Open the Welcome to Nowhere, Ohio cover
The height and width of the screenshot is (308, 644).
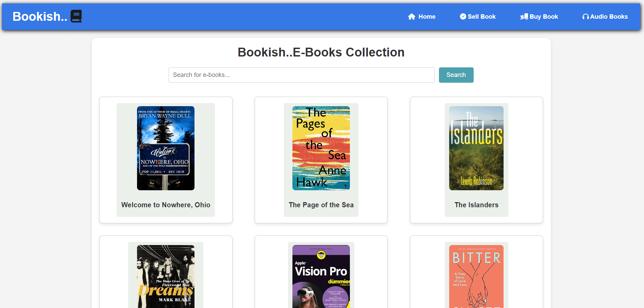166,148
